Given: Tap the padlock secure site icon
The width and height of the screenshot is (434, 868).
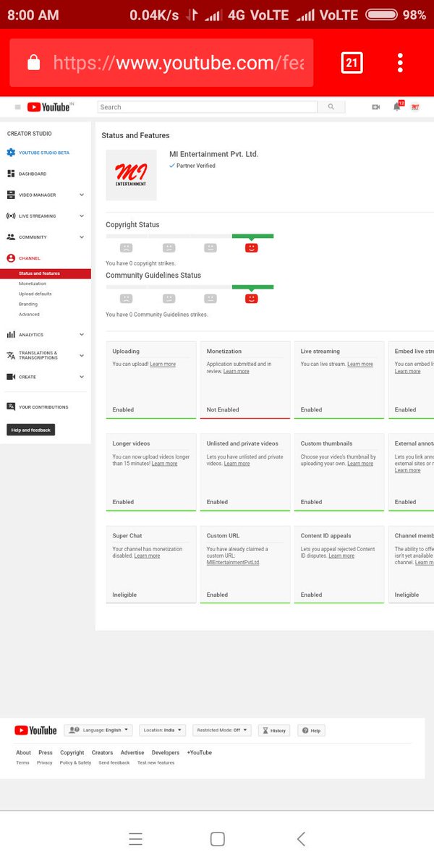Looking at the screenshot, I should (33, 63).
